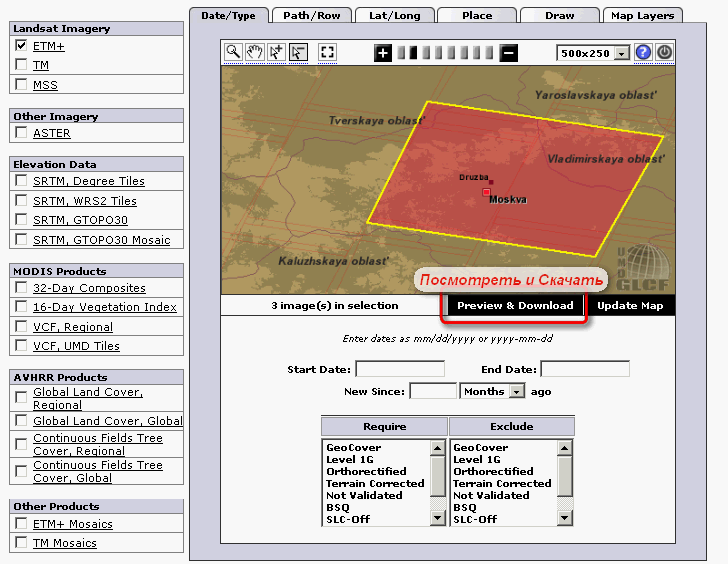Select Terrain Corrected in the Exclude list
Image resolution: width=728 pixels, height=564 pixels.
pyautogui.click(x=502, y=483)
